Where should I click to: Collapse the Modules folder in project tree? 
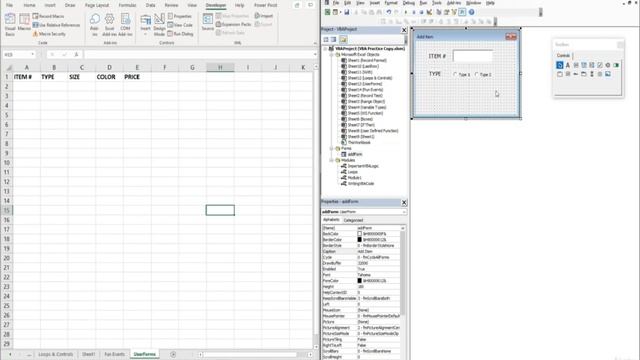(331, 160)
